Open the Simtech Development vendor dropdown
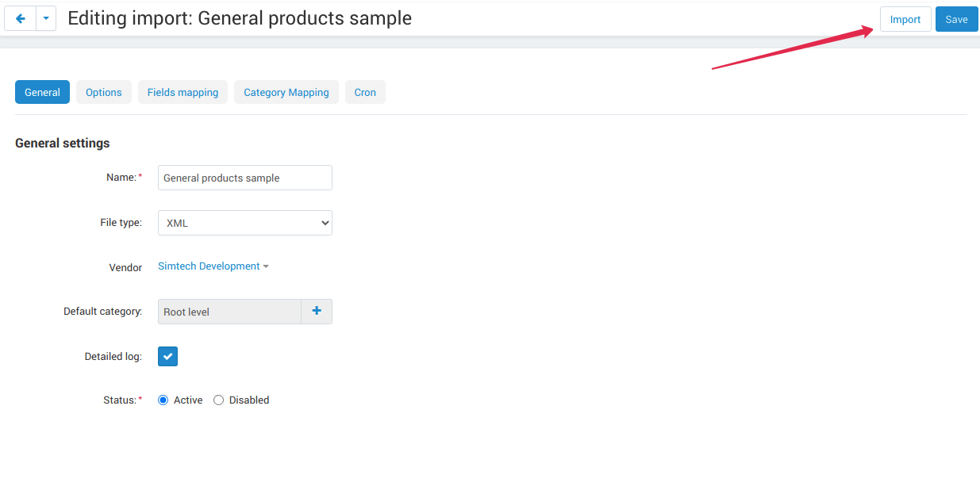The height and width of the screenshot is (490, 980). pos(213,266)
